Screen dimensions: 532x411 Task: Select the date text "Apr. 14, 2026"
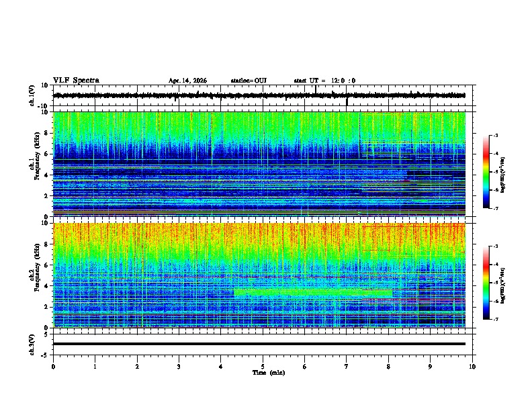click(x=187, y=81)
